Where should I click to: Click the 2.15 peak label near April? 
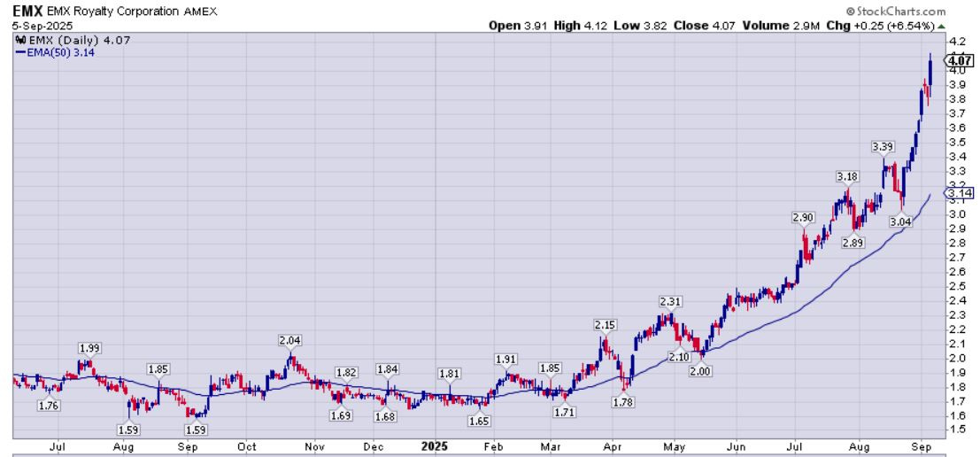click(x=605, y=324)
